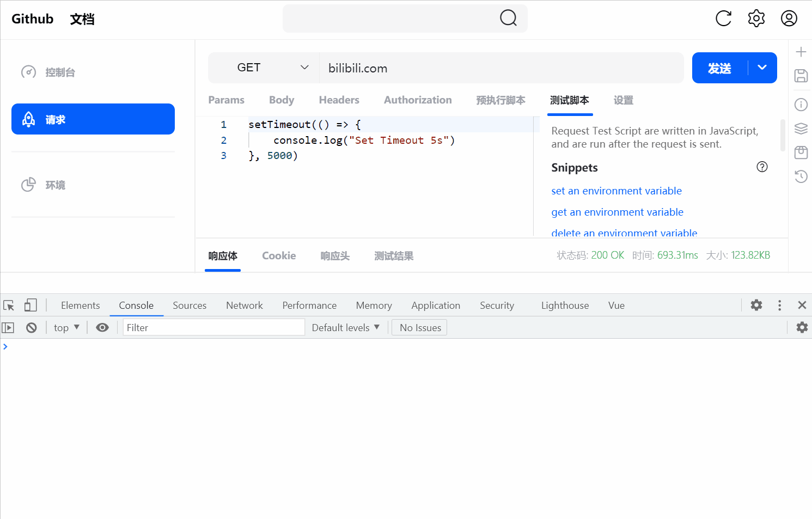Open the 测试结果 tab
The height and width of the screenshot is (519, 812).
394,256
